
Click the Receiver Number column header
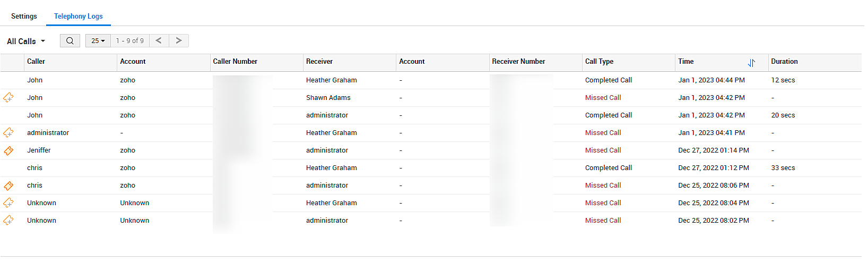click(518, 62)
